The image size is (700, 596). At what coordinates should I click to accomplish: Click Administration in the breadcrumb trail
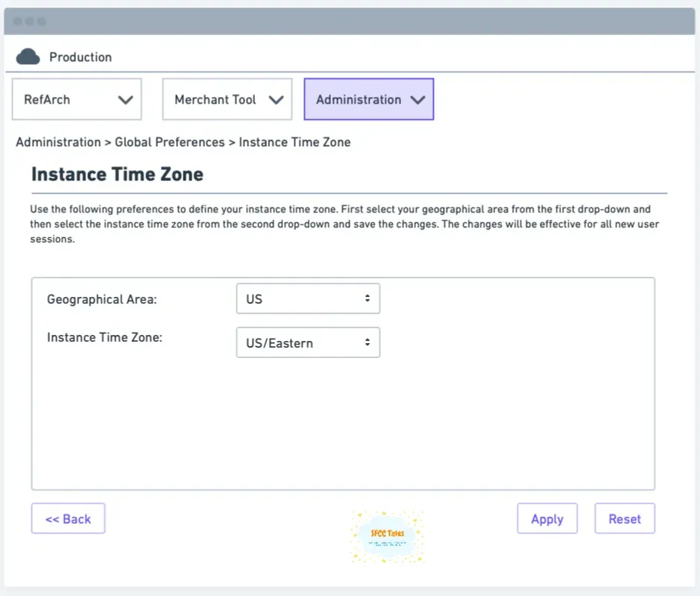[58, 142]
